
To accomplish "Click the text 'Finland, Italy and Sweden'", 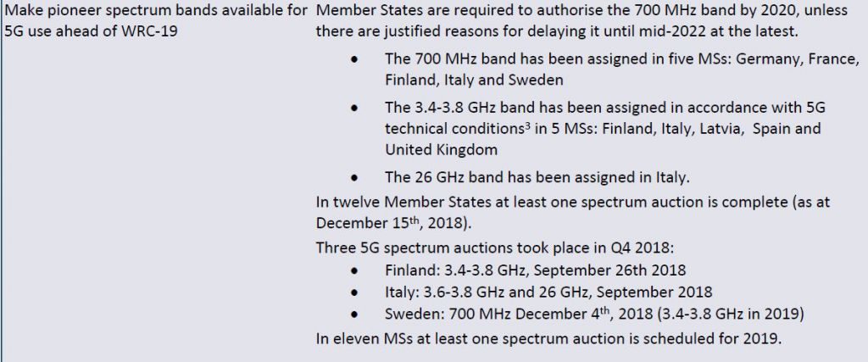I will [x=475, y=80].
